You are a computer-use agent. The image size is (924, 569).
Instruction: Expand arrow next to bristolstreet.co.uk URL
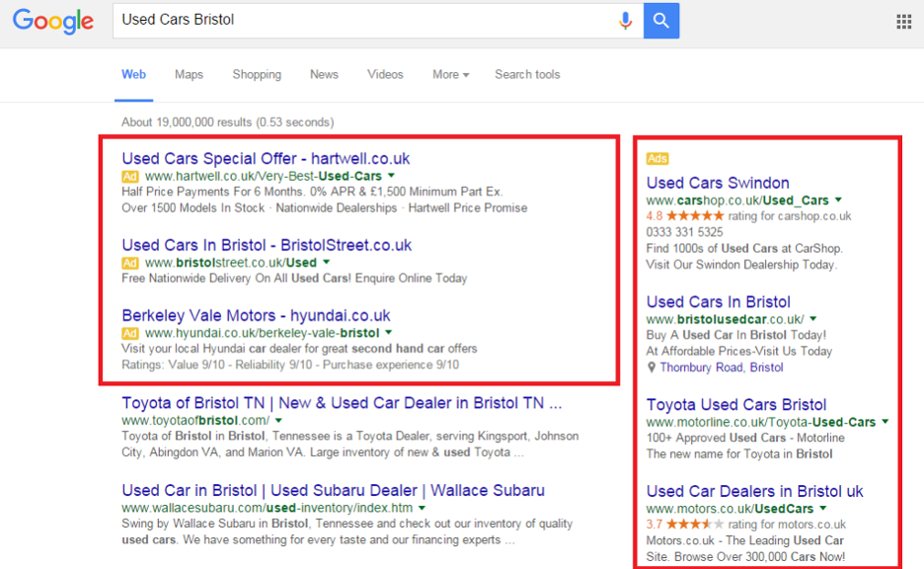326,262
